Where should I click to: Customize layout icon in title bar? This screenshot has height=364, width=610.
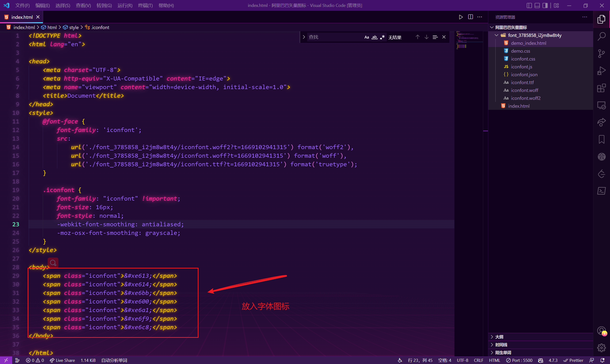point(556,5)
